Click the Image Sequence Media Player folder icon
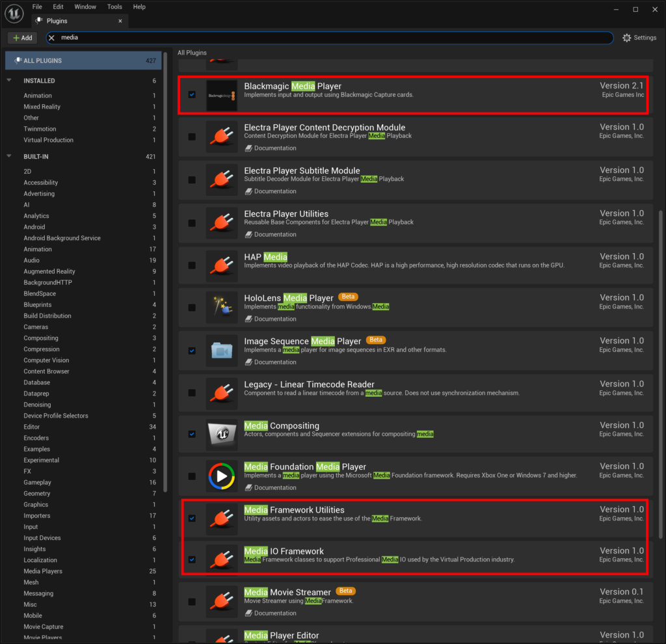Screen dimensions: 666x644 tap(222, 351)
